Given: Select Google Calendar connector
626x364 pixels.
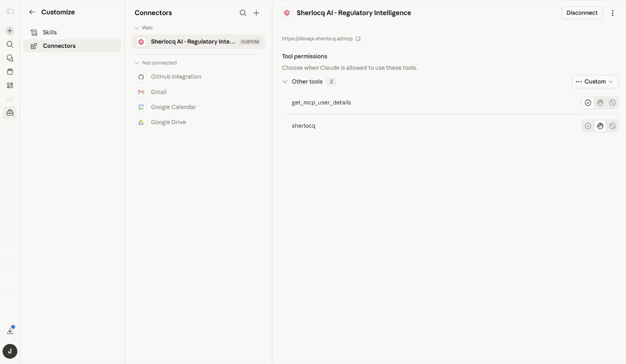Looking at the screenshot, I should pos(198,107).
